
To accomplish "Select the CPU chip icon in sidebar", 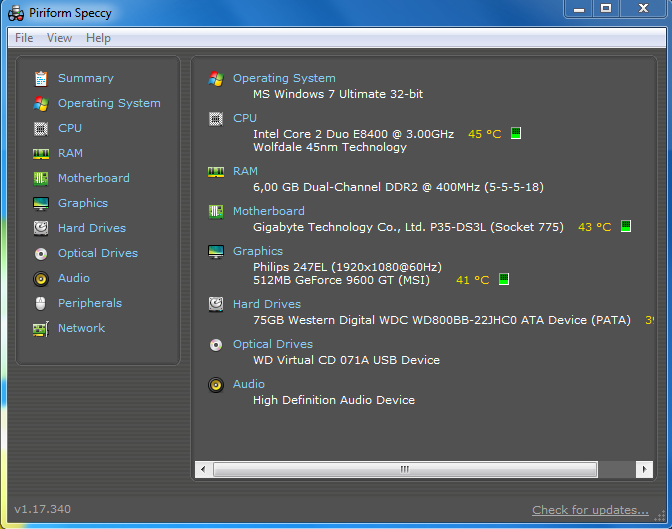I will coord(41,128).
